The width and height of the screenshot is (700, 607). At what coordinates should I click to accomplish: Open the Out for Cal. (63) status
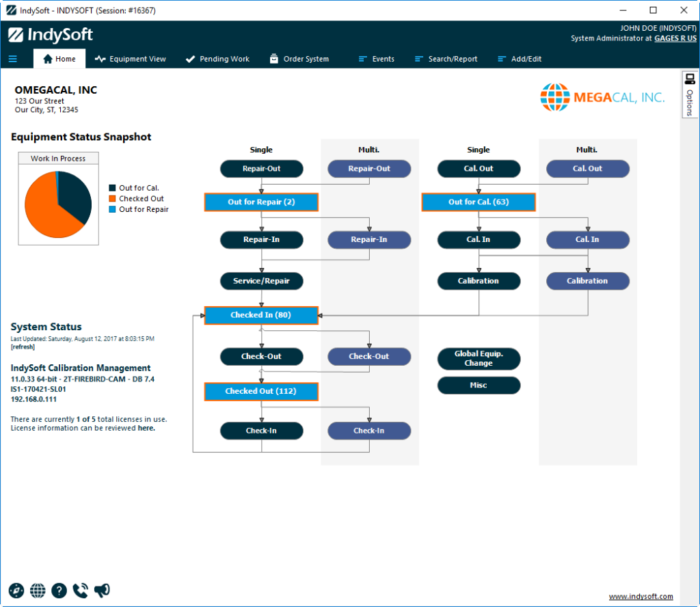(x=479, y=202)
